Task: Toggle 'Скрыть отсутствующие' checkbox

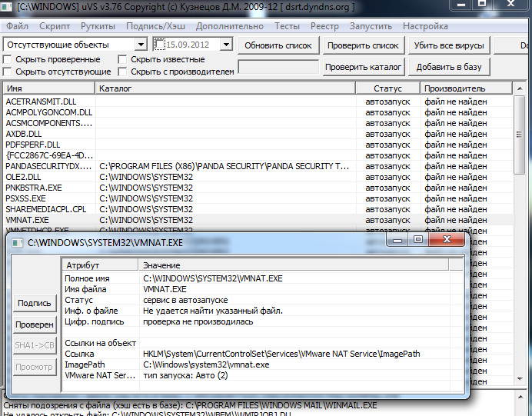Action: 8,72
